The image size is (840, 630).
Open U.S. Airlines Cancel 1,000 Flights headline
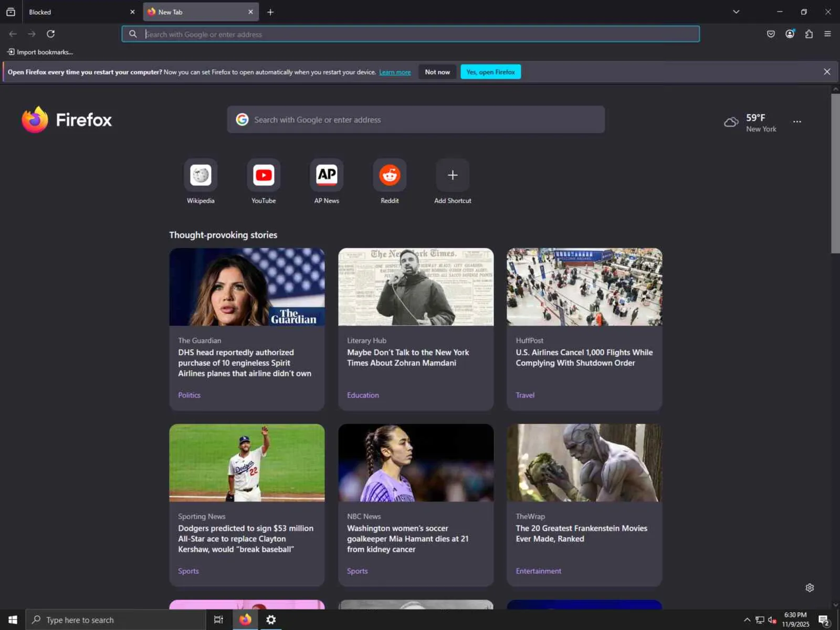pyautogui.click(x=584, y=358)
